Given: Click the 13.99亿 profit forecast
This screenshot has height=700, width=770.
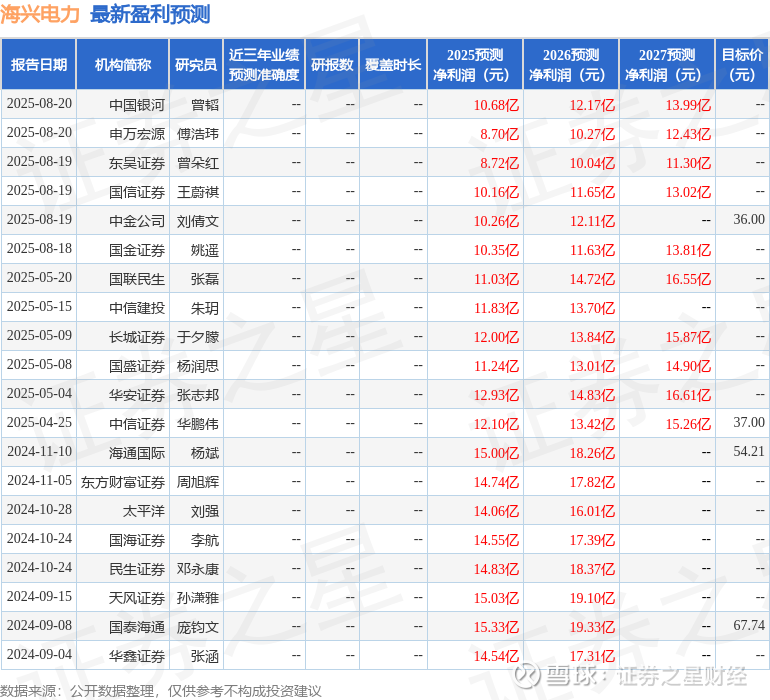Looking at the screenshot, I should [688, 105].
